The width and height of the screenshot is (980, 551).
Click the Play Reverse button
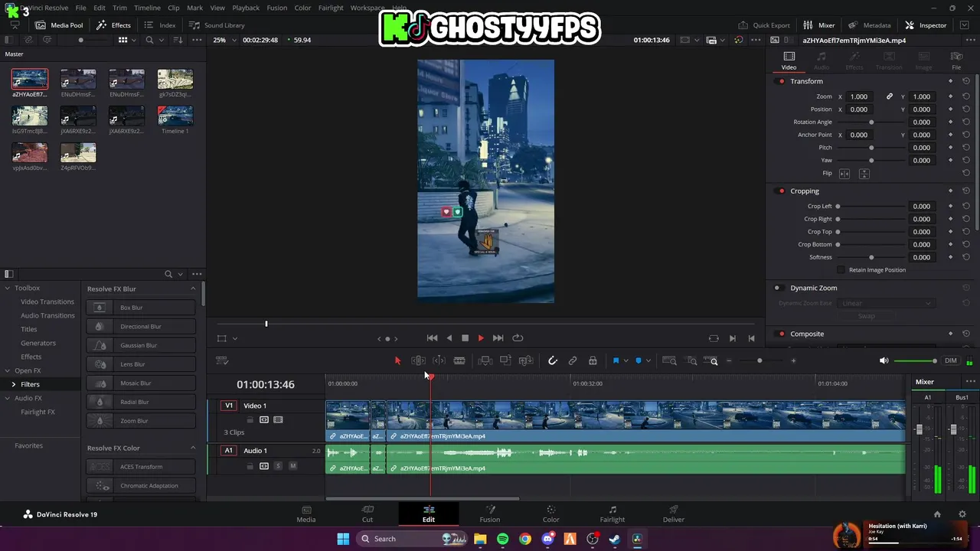[449, 338]
